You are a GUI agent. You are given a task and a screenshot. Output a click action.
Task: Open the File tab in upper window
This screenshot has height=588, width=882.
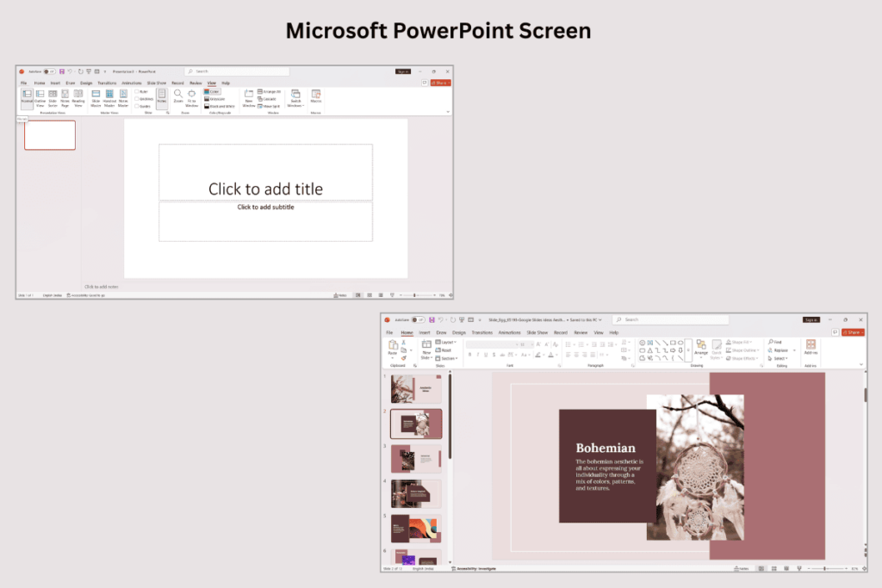[23, 83]
